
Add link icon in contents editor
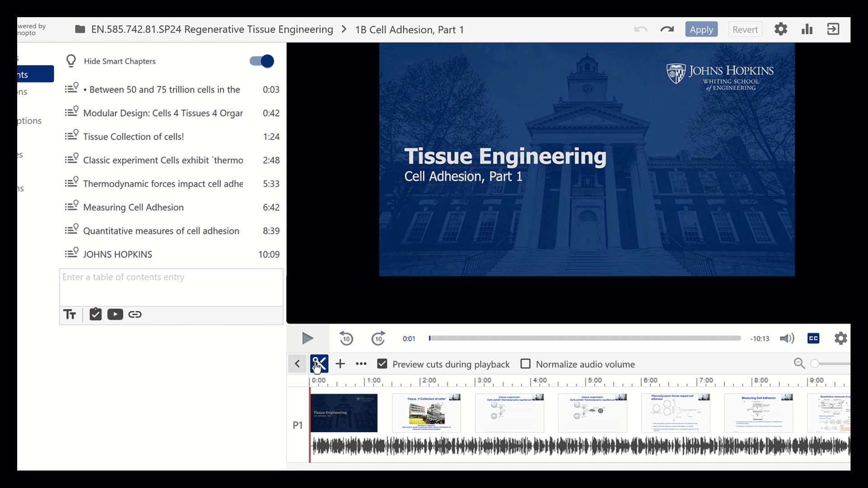(135, 314)
